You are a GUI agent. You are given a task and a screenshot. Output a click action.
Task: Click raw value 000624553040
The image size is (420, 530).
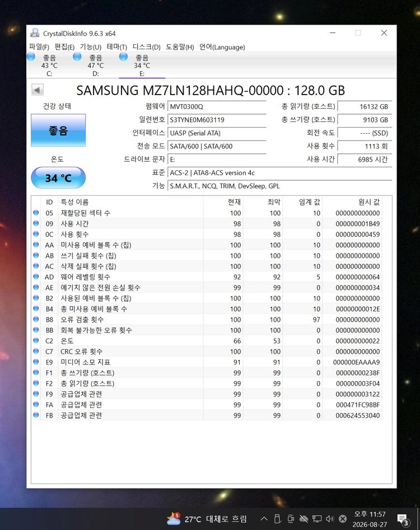tap(358, 415)
